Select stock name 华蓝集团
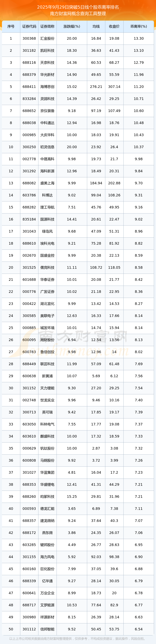 point(47,472)
